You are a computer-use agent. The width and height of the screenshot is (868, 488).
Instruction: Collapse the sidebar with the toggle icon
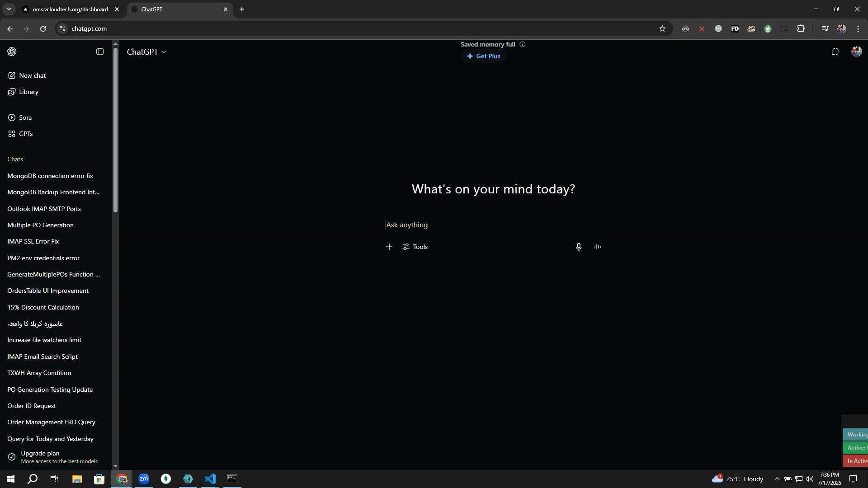tap(100, 52)
